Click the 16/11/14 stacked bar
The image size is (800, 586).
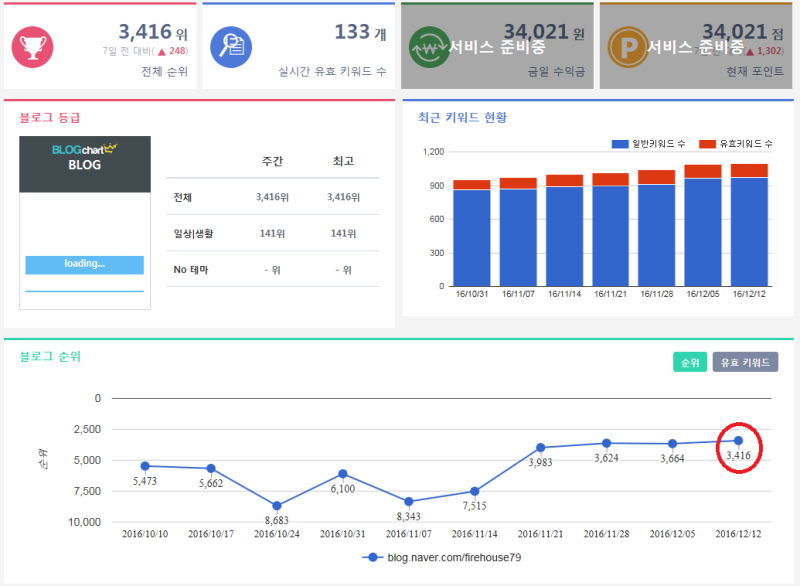[564, 231]
